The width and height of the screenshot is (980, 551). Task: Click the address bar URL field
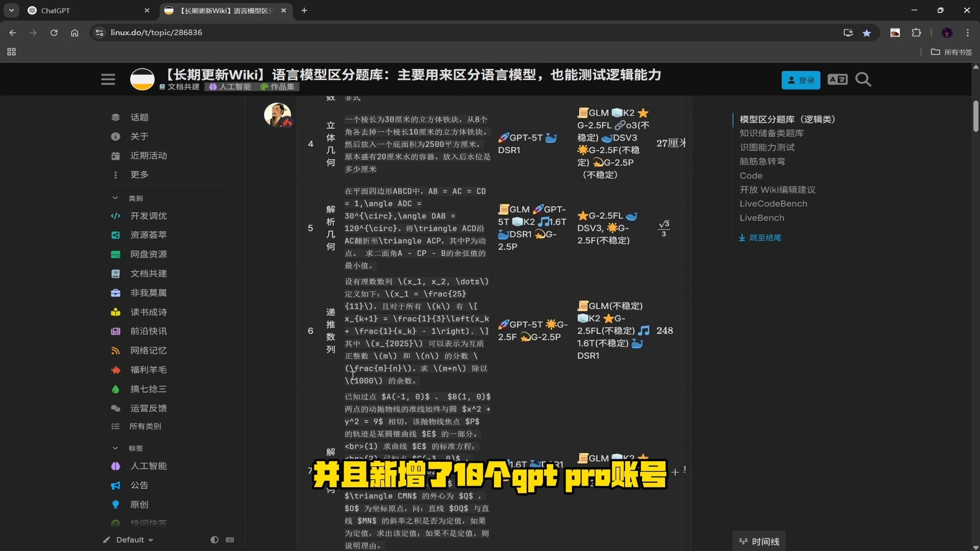click(459, 33)
